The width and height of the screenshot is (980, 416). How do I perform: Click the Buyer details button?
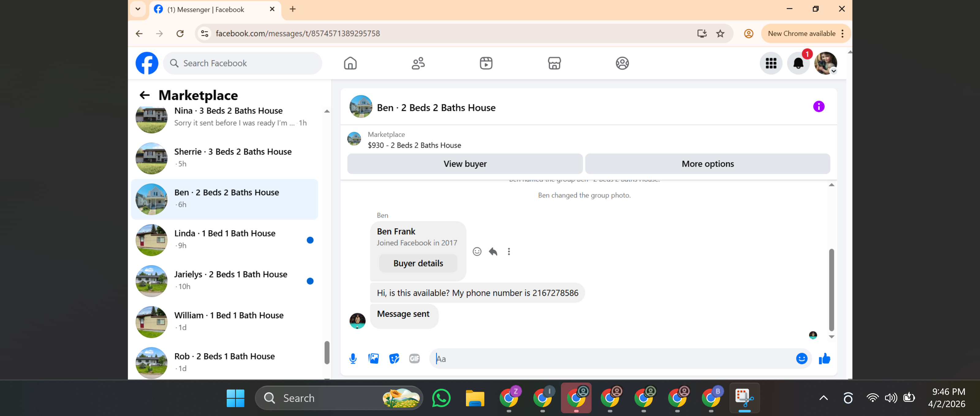pyautogui.click(x=418, y=263)
